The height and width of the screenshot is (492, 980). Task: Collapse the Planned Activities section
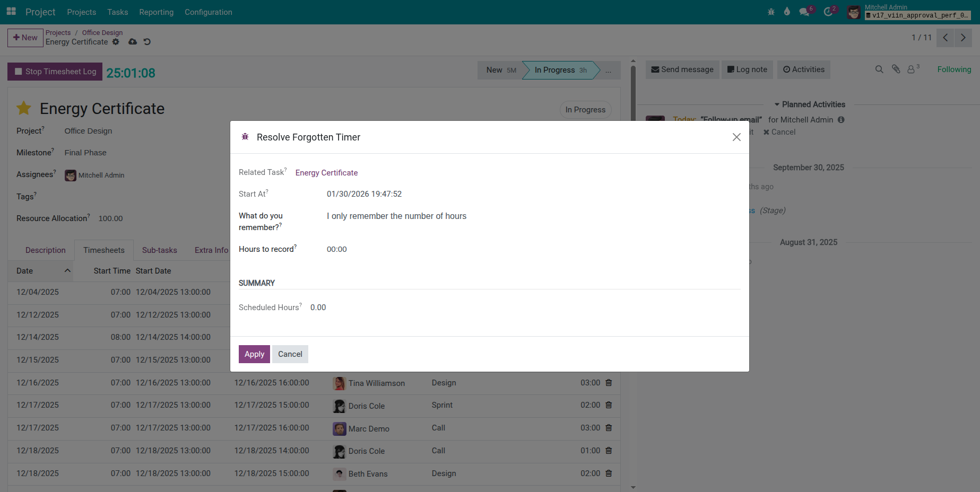[x=809, y=104]
